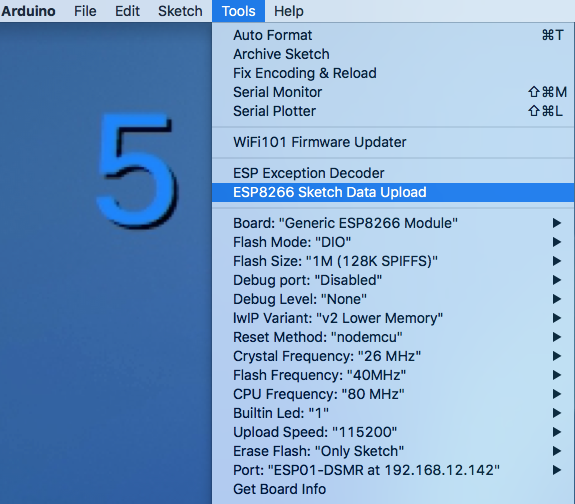Click the Debug Level "None" text
Image resolution: width=575 pixels, height=504 pixels.
point(300,299)
